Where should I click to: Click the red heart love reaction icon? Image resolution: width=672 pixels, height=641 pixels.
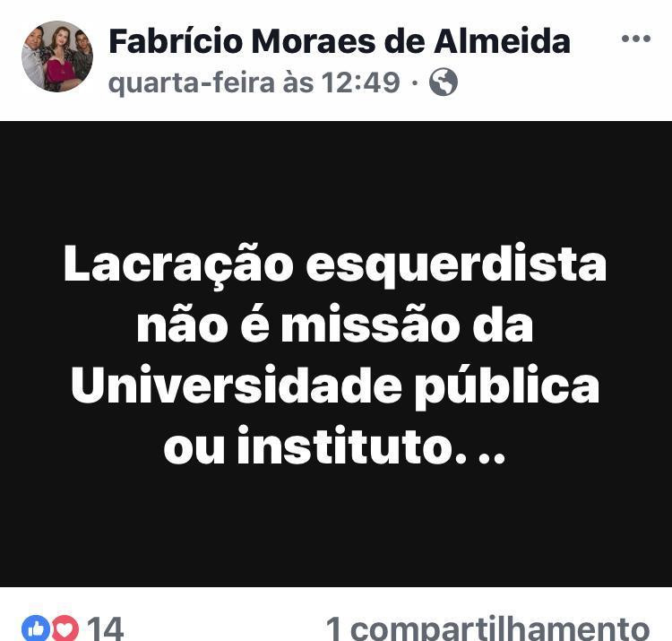tap(65, 628)
